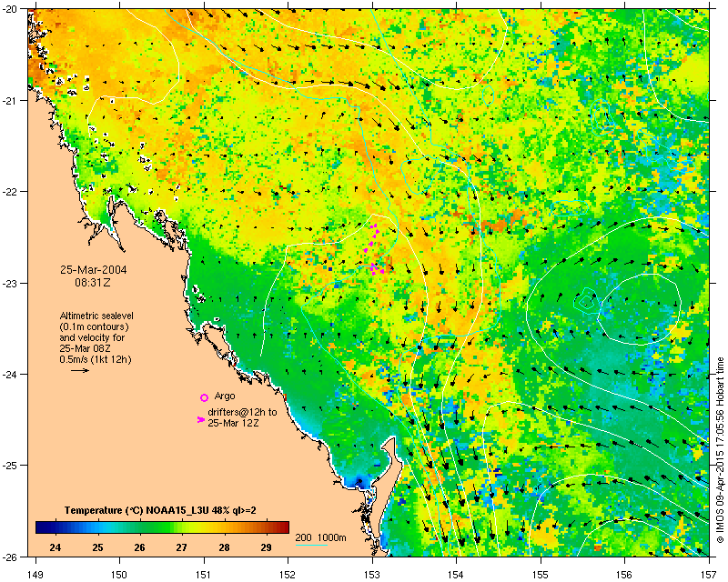Click the magenta drifter arrow symbol in legend
Image resolution: width=728 pixels, height=582 pixels.
(201, 419)
